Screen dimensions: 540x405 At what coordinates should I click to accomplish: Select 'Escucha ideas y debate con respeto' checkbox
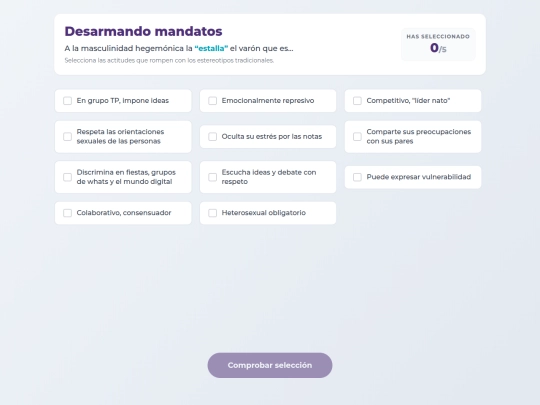coord(212,177)
